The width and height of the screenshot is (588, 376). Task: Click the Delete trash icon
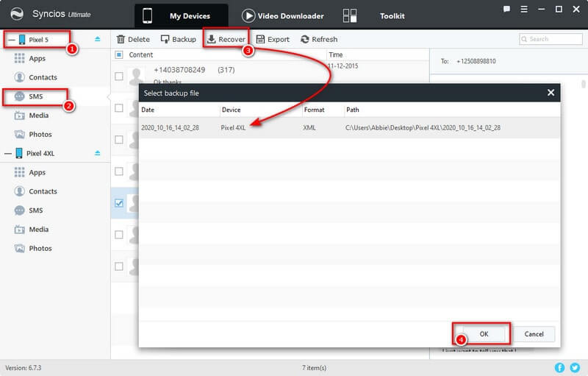click(x=121, y=39)
